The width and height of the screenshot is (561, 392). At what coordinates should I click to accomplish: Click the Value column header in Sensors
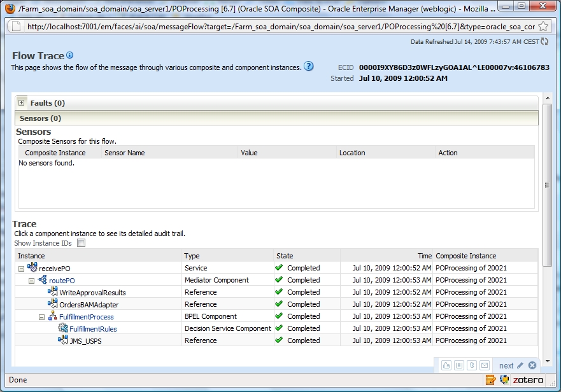coord(287,153)
